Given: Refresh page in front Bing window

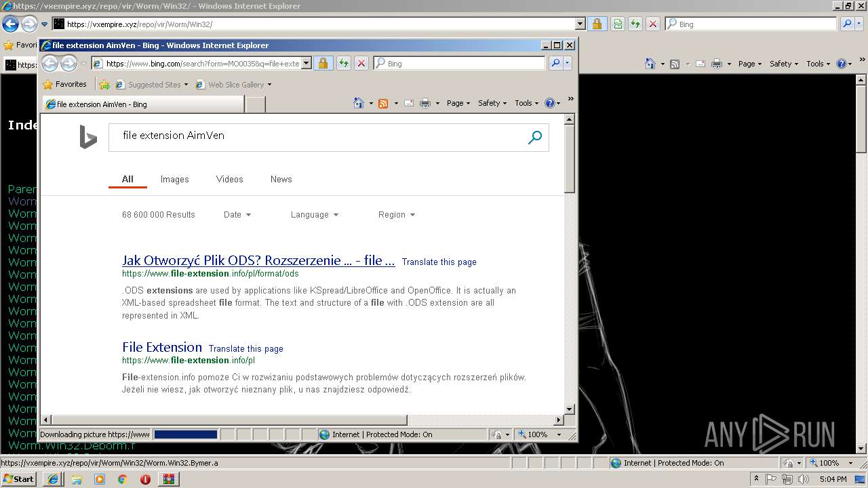Looking at the screenshot, I should 343,63.
